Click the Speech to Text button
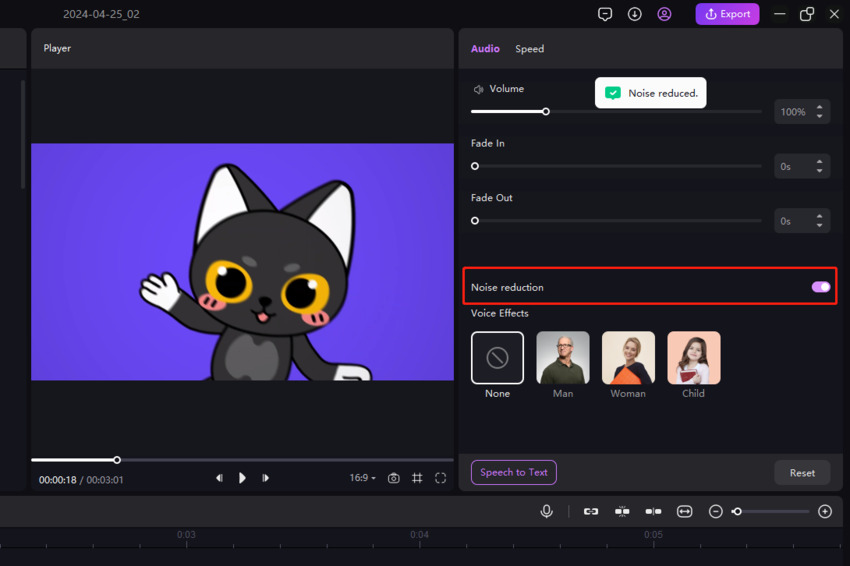850x566 pixels. tap(514, 472)
